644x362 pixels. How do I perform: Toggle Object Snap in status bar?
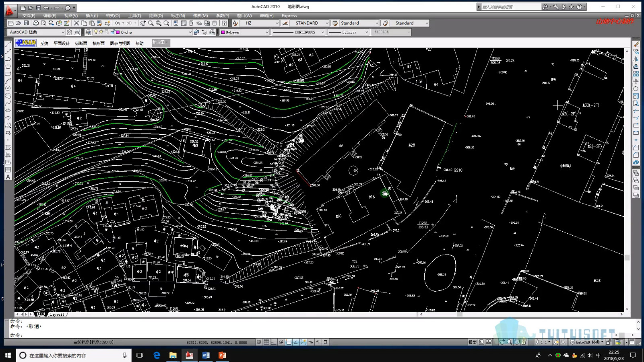tap(289, 342)
